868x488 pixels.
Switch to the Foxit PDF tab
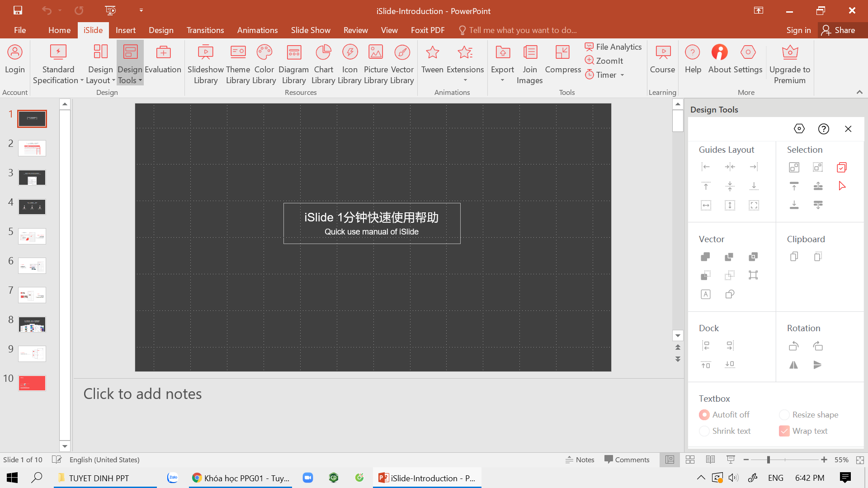428,30
